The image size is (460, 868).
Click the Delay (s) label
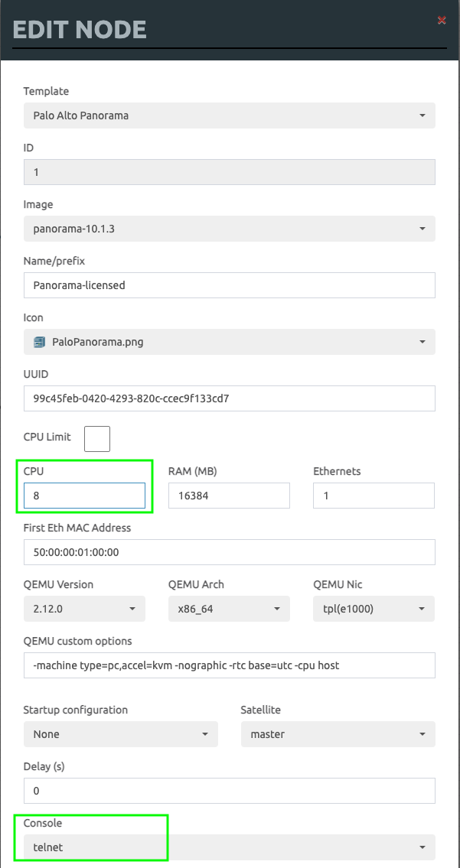coord(44,767)
